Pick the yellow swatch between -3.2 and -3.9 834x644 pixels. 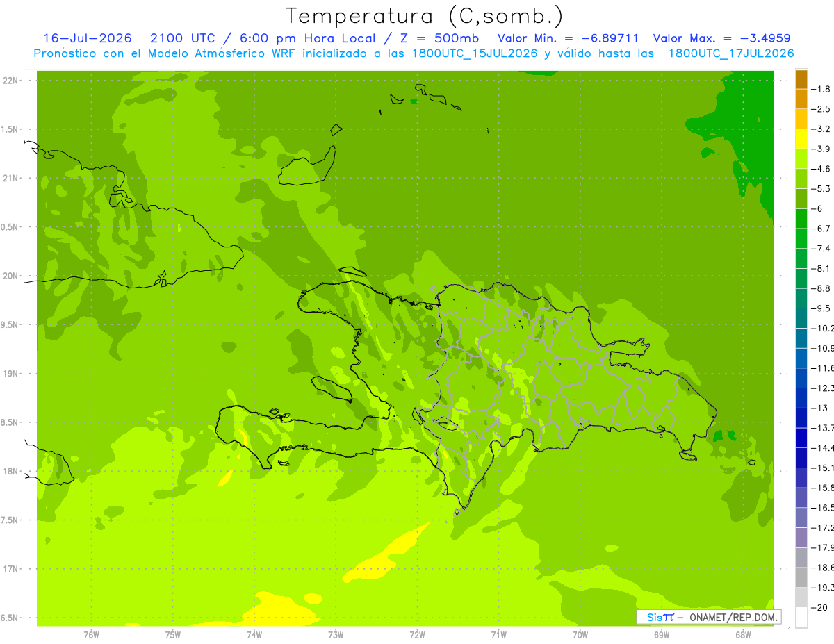pyautogui.click(x=801, y=139)
